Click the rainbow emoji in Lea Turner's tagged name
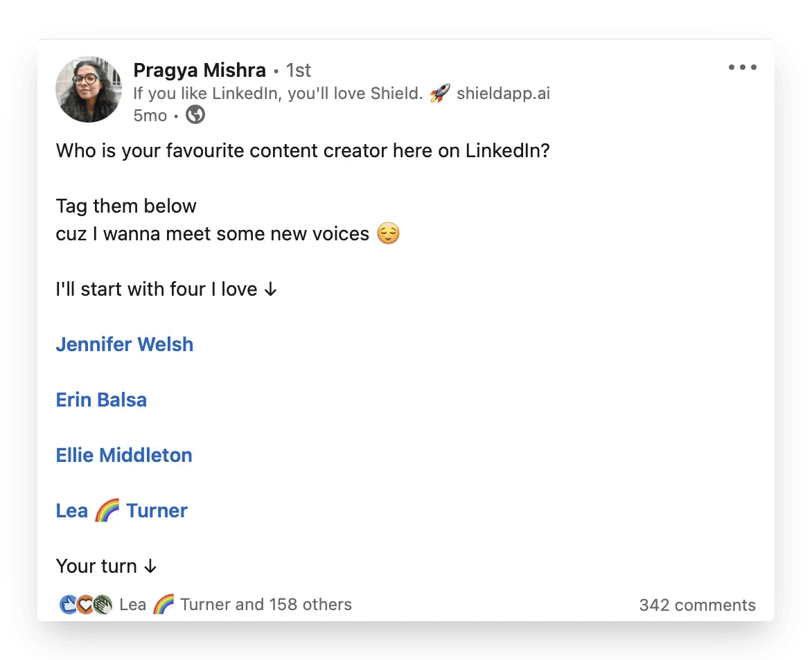This screenshot has width=812, height=660. coord(107,511)
